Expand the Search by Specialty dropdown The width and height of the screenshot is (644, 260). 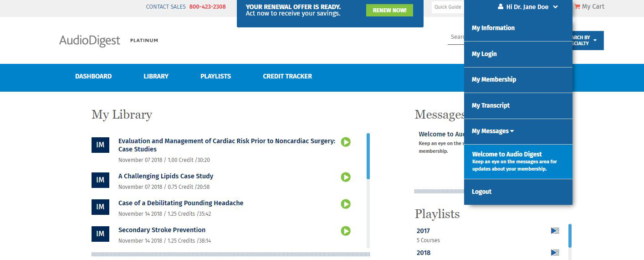click(x=594, y=41)
